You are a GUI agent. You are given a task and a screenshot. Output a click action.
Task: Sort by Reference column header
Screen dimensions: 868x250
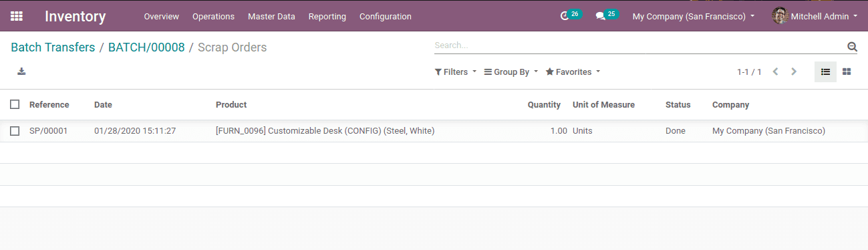[x=49, y=104]
